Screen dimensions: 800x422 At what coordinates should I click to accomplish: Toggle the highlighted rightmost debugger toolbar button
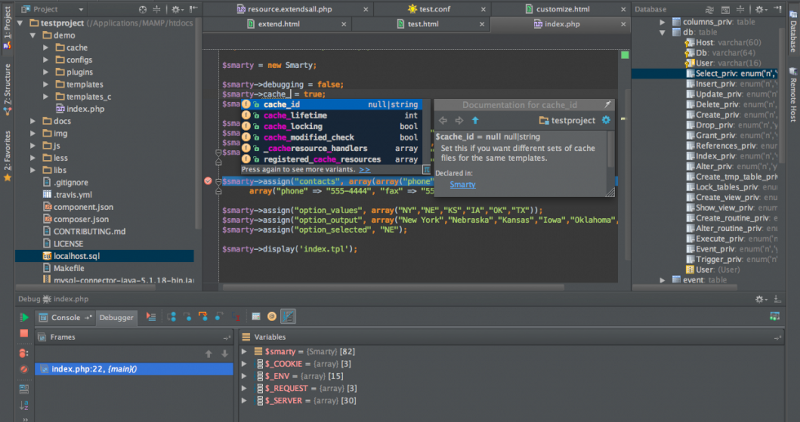288,317
